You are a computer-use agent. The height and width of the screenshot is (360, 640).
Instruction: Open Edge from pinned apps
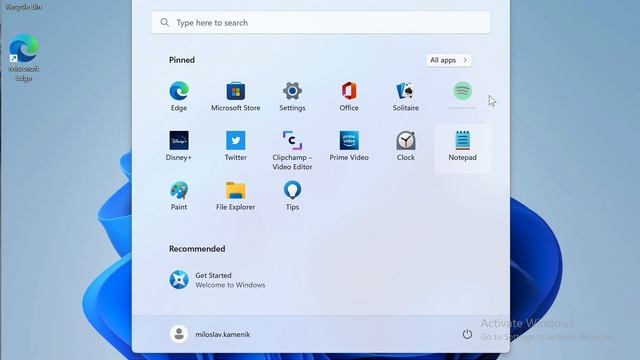click(179, 97)
